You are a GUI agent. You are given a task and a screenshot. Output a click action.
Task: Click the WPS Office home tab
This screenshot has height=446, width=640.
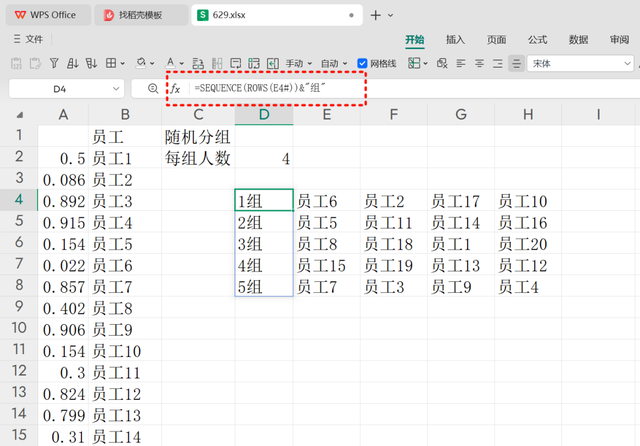(x=48, y=15)
